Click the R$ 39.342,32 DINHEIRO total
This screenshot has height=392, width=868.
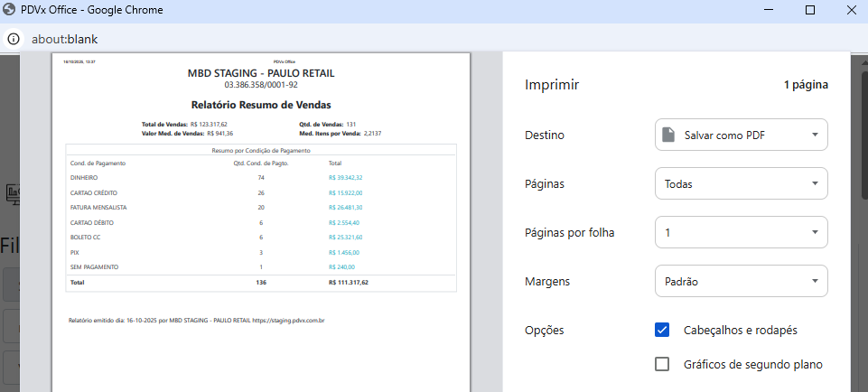(345, 178)
